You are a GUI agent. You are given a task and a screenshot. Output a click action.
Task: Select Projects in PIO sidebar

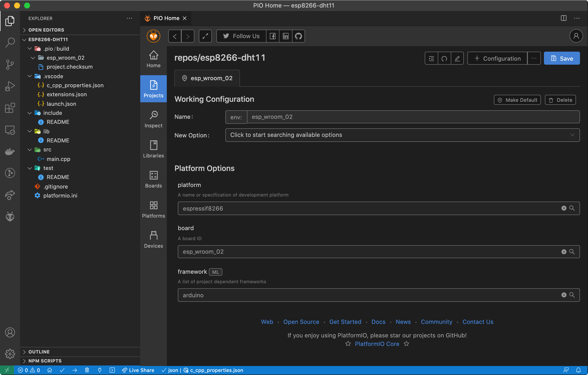point(153,89)
